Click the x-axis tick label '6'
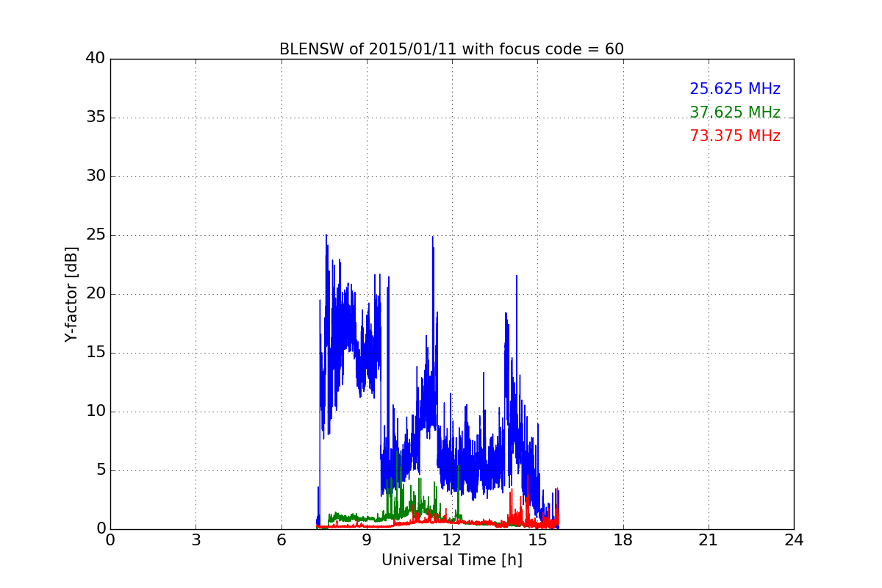This screenshot has height=588, width=882. point(281,540)
